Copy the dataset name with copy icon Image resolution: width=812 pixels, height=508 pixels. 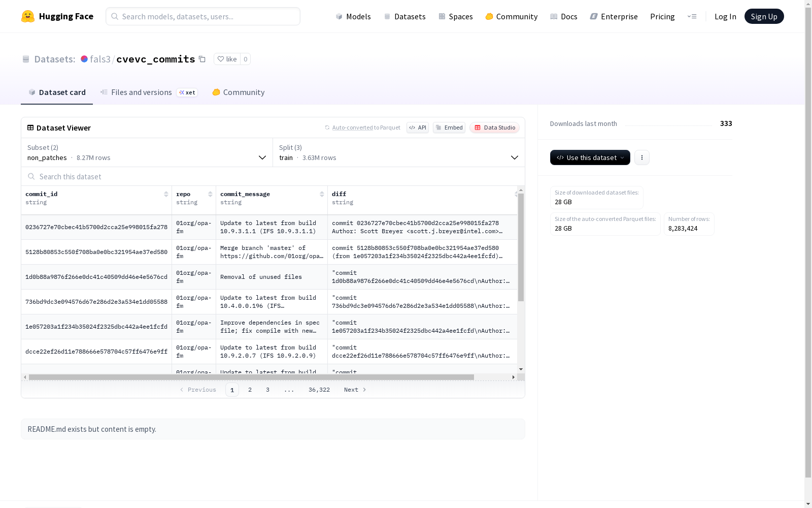pyautogui.click(x=202, y=59)
